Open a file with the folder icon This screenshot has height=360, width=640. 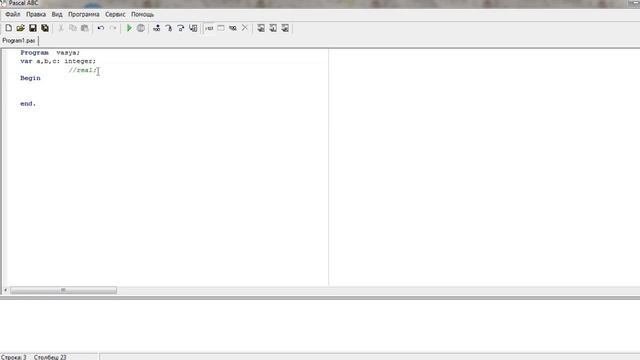(20, 28)
